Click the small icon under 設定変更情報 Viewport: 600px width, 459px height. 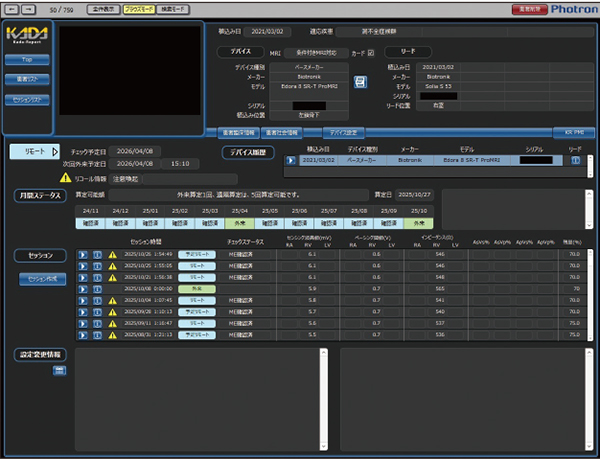[59, 370]
